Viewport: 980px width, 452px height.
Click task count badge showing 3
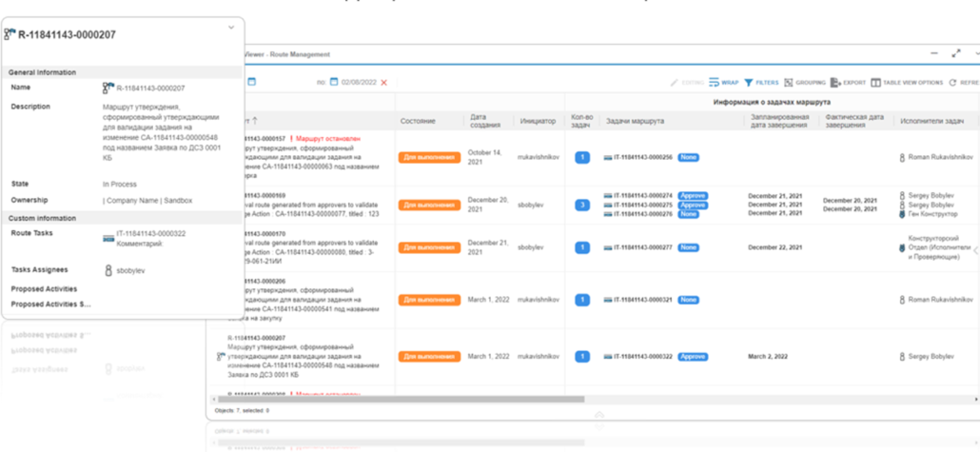pyautogui.click(x=581, y=205)
